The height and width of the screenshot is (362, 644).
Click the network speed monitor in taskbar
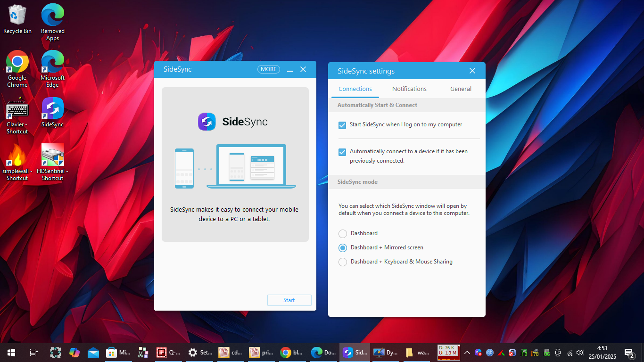[449, 352]
